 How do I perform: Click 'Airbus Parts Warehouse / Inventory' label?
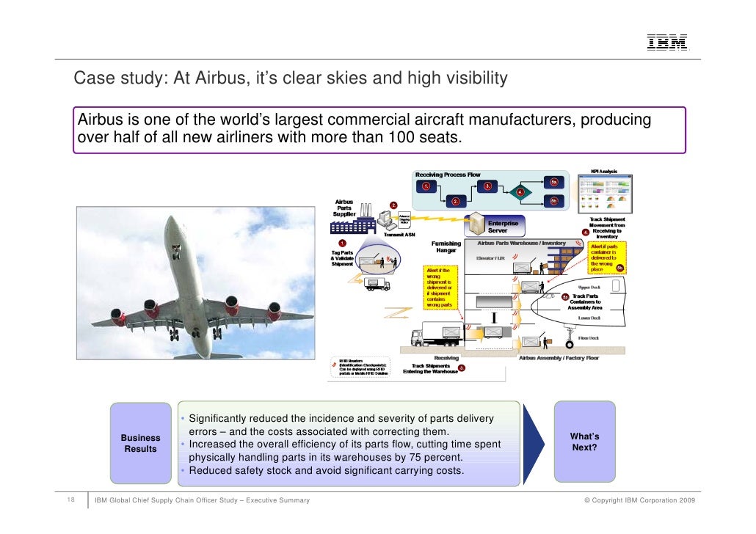coord(521,243)
